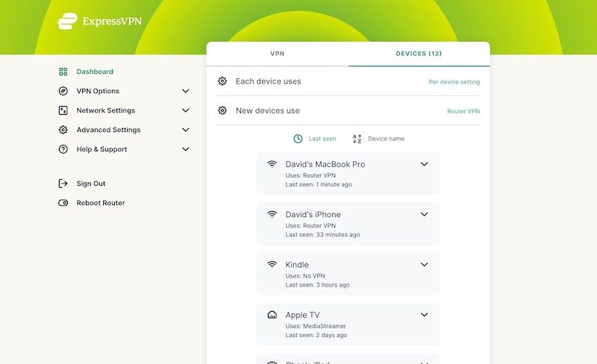Click the VPN Options icon
The image size is (597, 364).
(63, 91)
